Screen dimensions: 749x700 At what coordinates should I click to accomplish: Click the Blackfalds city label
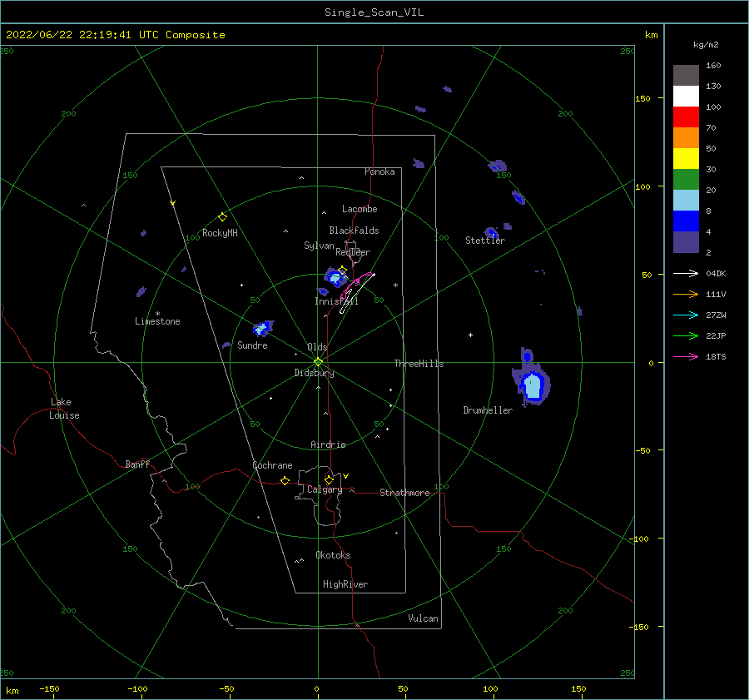(x=354, y=231)
